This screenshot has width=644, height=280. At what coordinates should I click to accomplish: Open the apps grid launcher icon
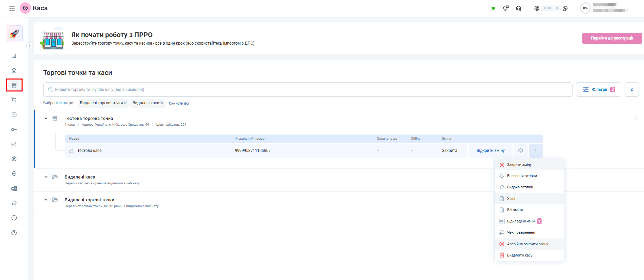point(12,8)
